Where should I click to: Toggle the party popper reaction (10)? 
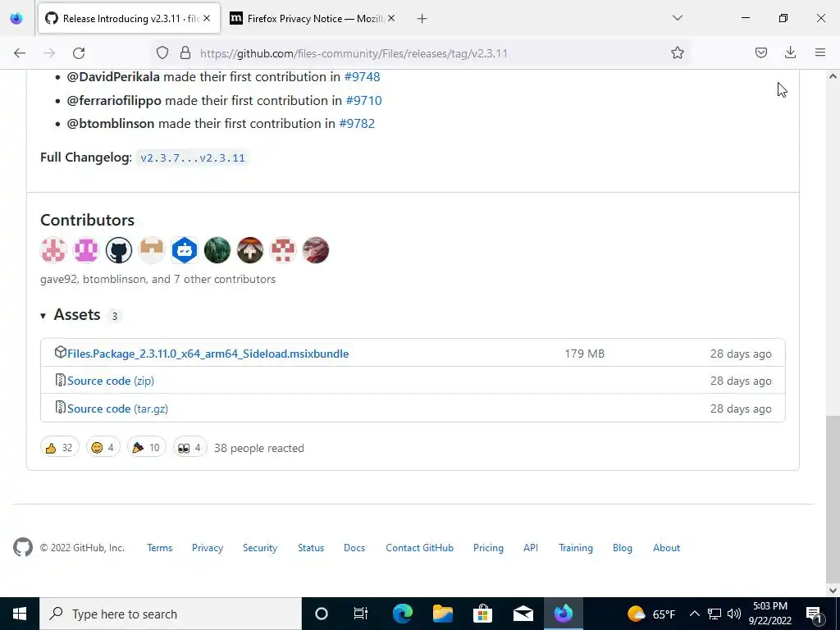tap(146, 447)
